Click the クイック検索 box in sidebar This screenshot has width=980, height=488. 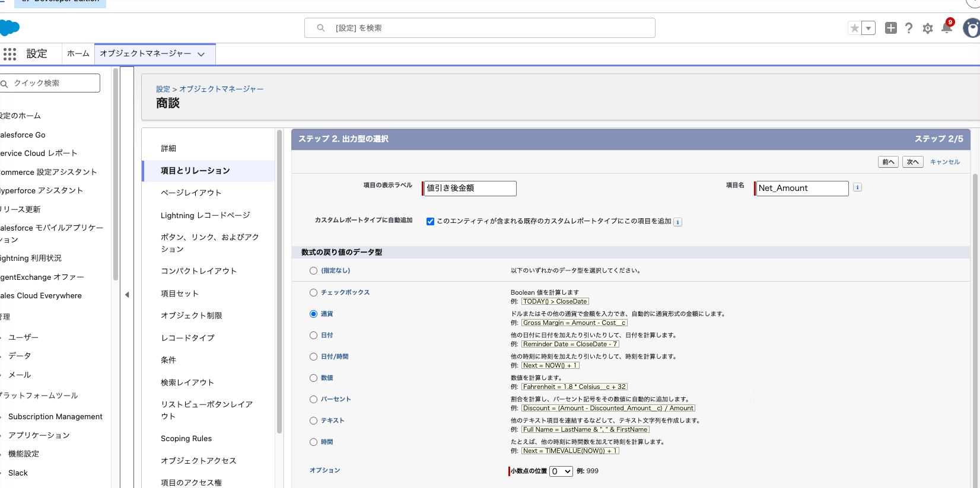(50, 83)
